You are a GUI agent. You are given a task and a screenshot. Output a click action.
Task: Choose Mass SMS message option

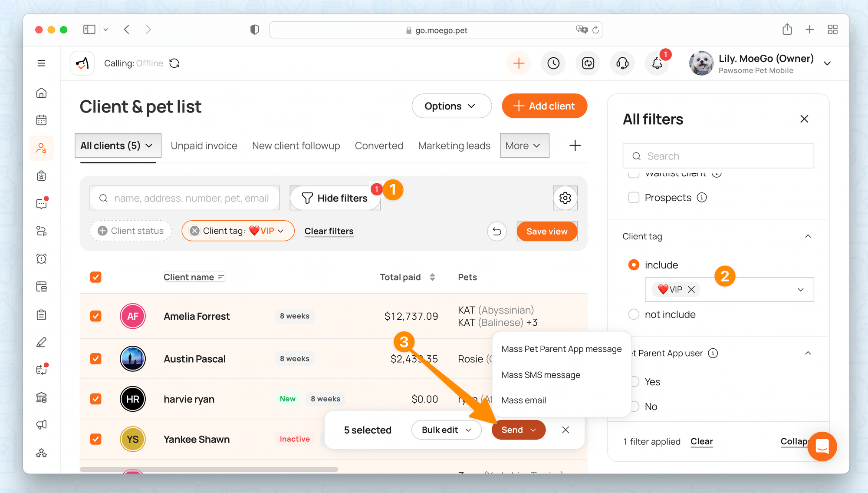pyautogui.click(x=541, y=375)
